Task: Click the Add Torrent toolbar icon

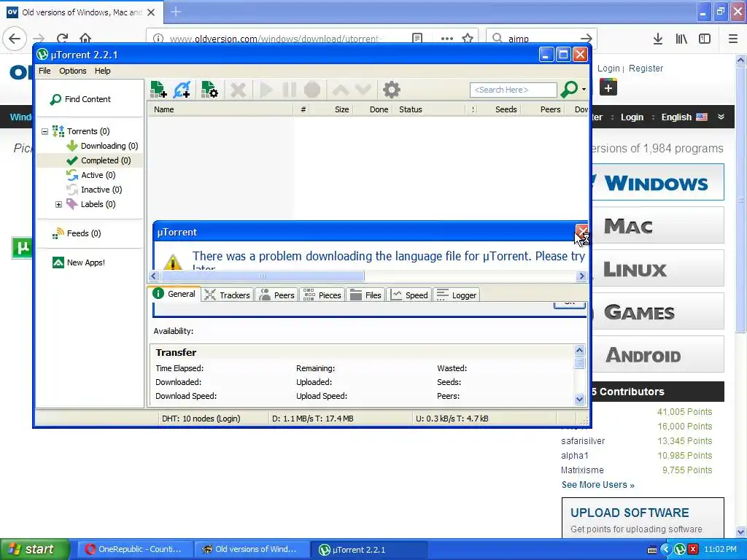Action: tap(158, 90)
